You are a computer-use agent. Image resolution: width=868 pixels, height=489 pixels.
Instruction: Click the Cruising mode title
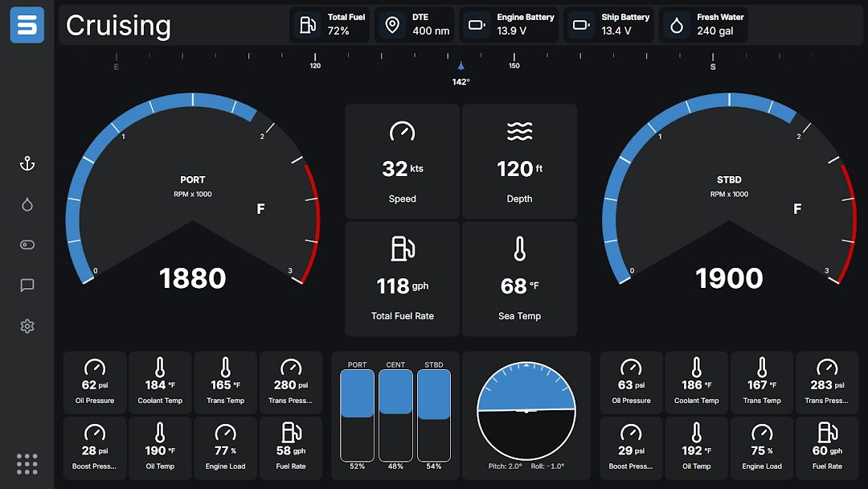[x=118, y=26]
